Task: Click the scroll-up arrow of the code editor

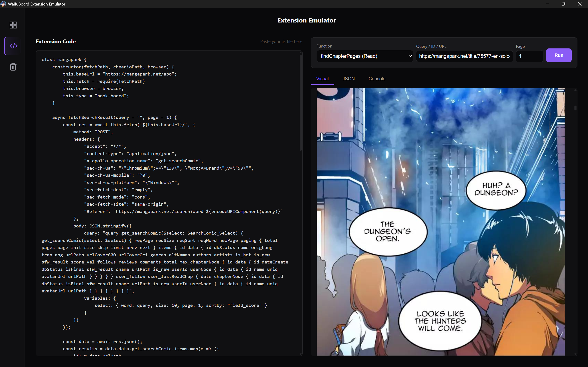Action: [301, 53]
